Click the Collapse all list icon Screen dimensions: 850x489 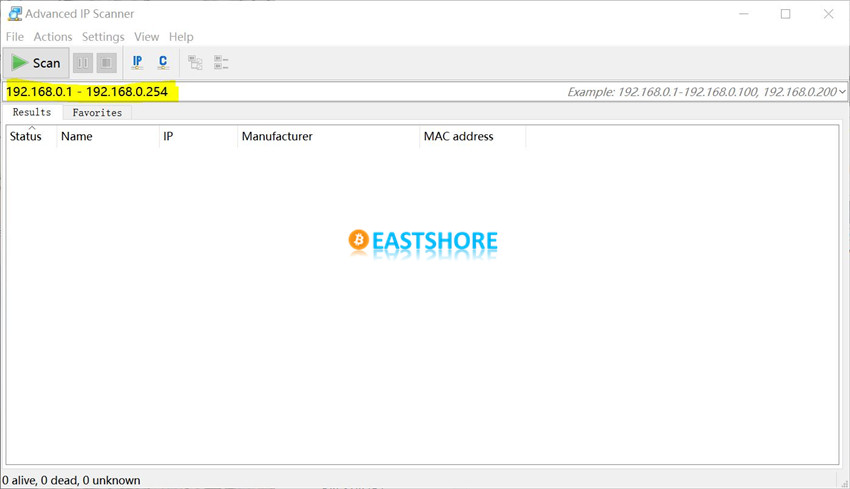click(221, 63)
